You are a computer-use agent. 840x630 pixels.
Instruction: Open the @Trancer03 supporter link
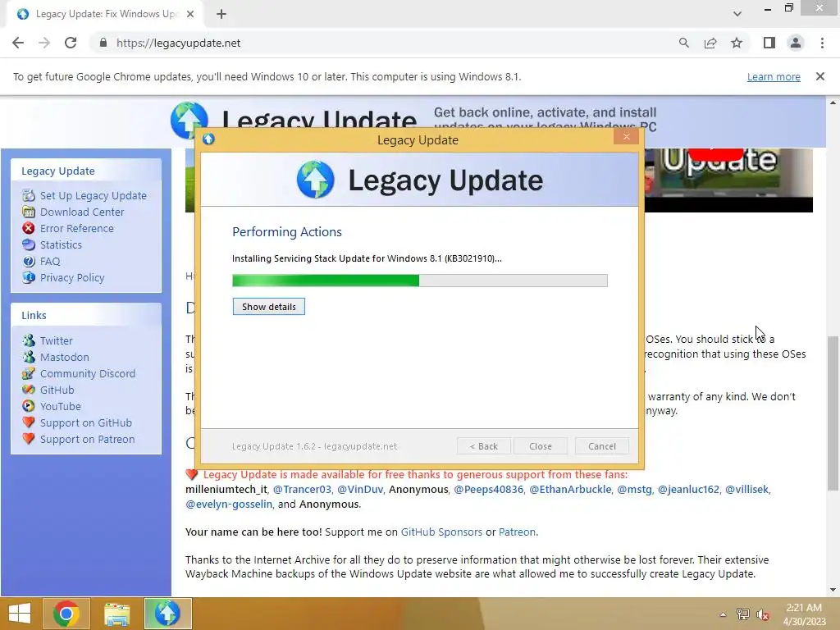[302, 489]
